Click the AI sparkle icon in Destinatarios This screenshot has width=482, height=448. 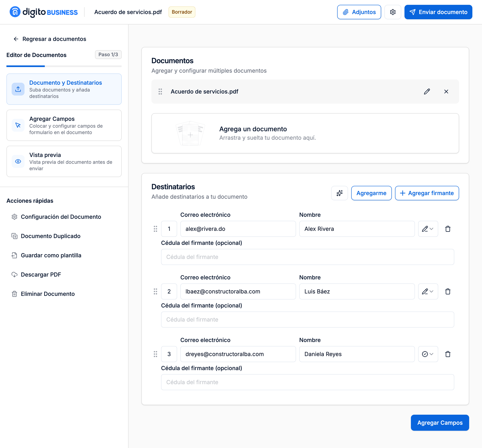click(339, 193)
